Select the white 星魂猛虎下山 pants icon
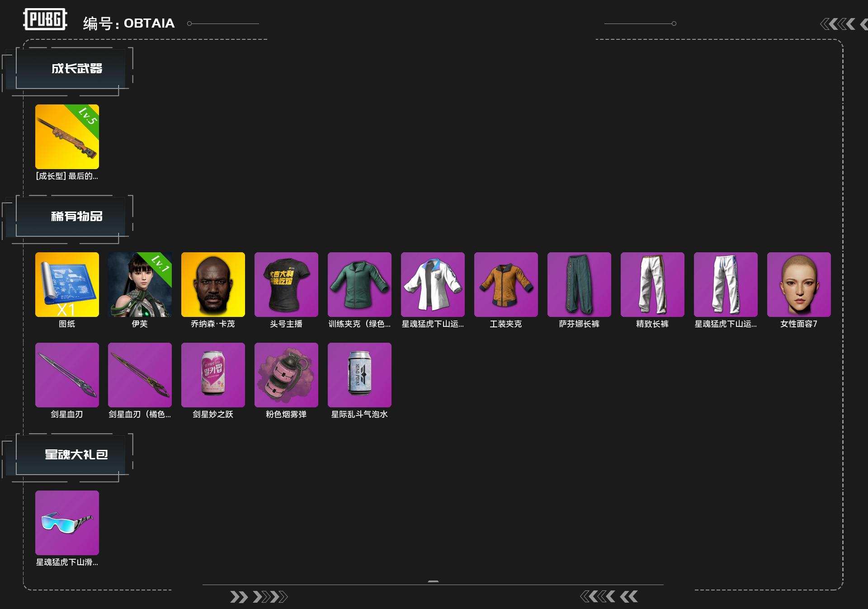This screenshot has height=609, width=868. [x=726, y=284]
